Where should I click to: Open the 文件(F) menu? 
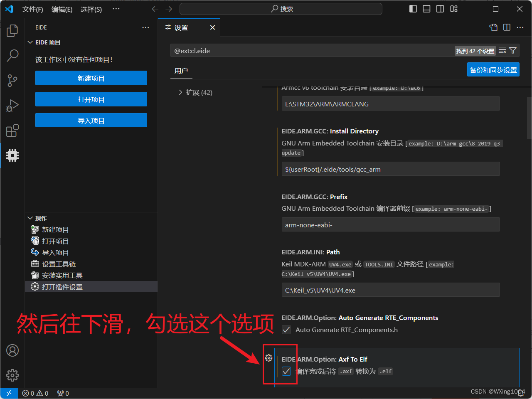pyautogui.click(x=32, y=9)
